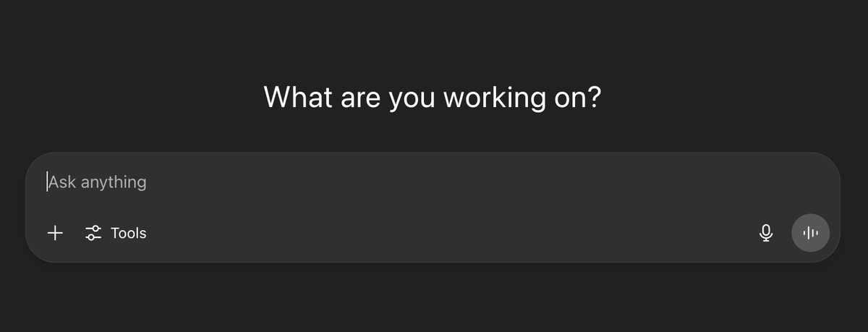Screen dimensions: 868x332
Task: Tap the gray circular voice button
Action: pos(810,233)
